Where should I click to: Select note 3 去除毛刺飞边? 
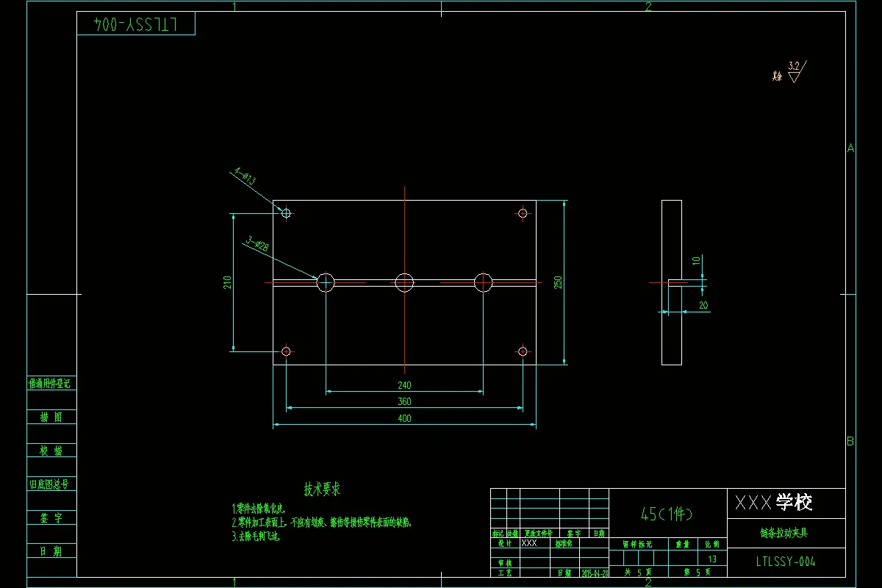(256, 537)
